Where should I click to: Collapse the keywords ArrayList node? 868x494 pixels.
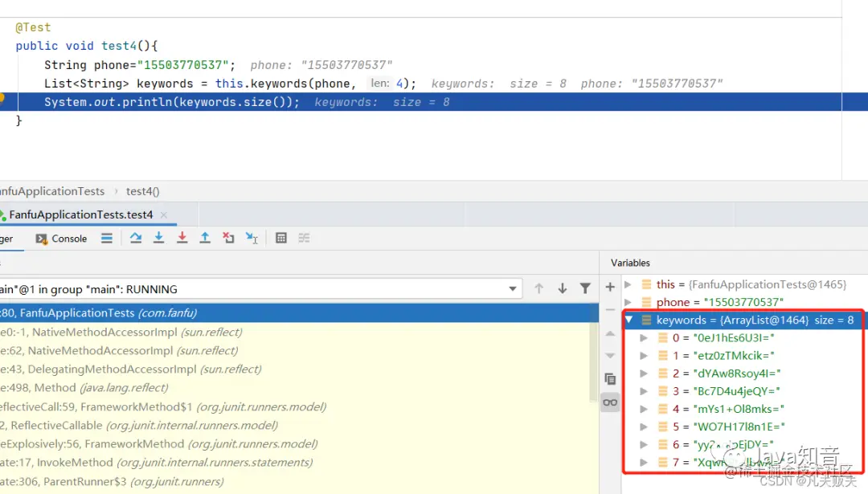628,320
